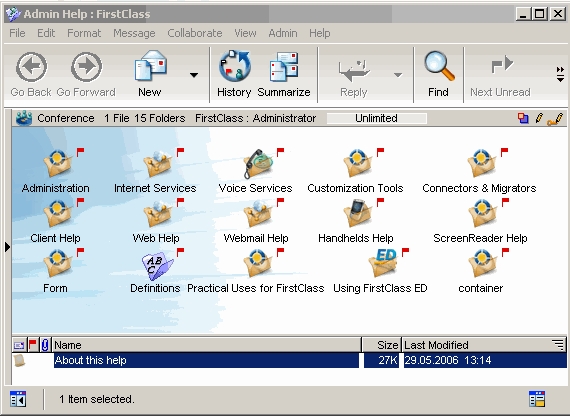Expand the left pane triangle arrow
The image size is (570, 416).
coord(8,247)
